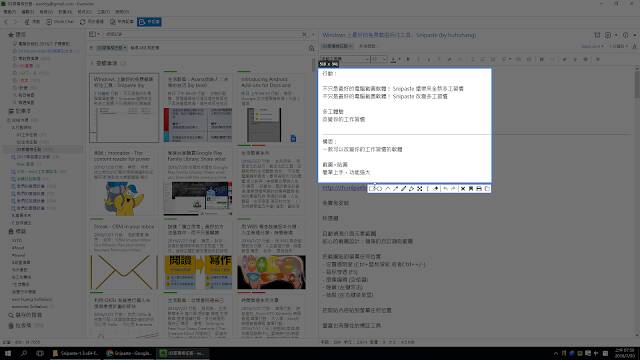Copy the snip to the clipboard

[x=487, y=189]
